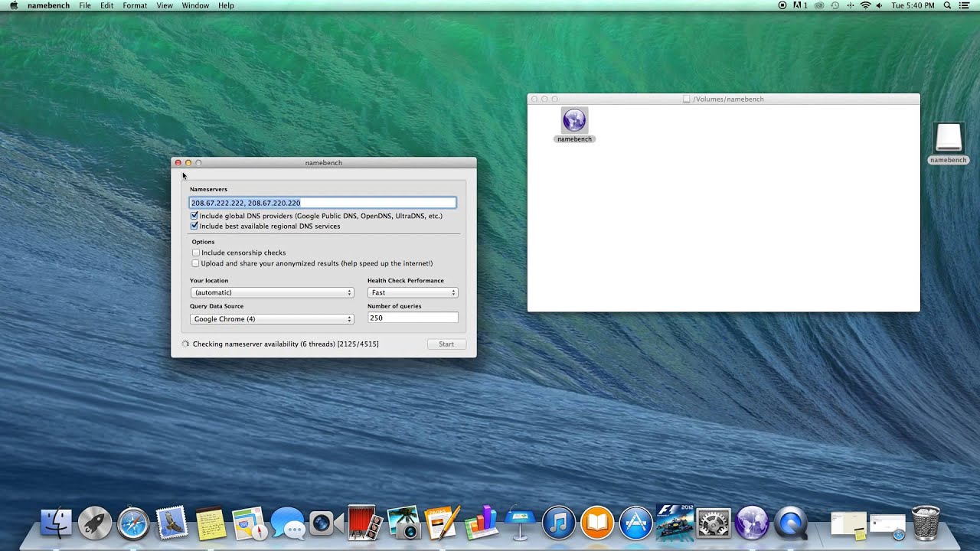Click the Tue 5:40 PM clock
Screen dimensions: 980x551
913,5
